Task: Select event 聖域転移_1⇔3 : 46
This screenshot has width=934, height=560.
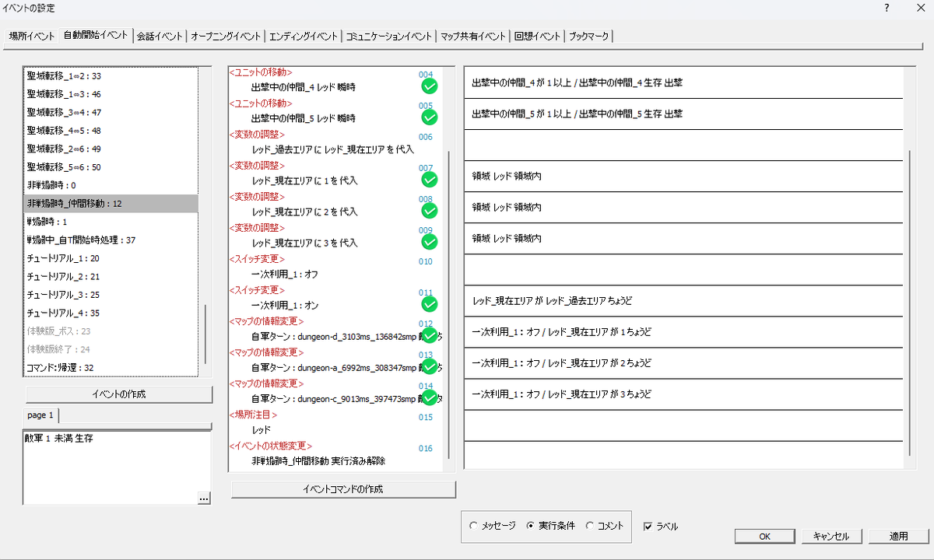Action: click(x=111, y=94)
